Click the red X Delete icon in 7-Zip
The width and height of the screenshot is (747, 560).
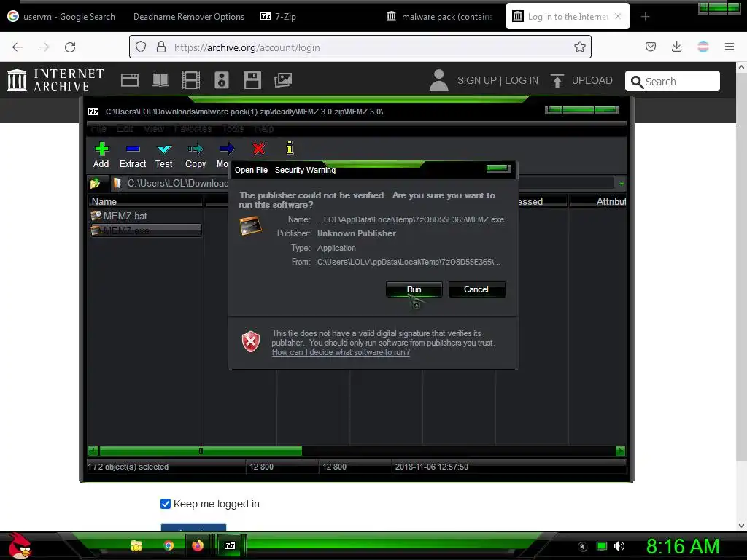[259, 149]
